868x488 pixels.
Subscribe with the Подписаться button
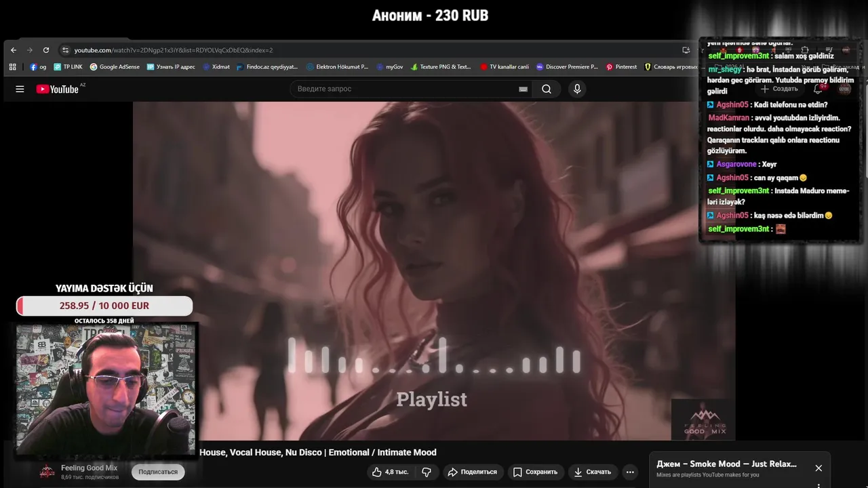tap(158, 472)
